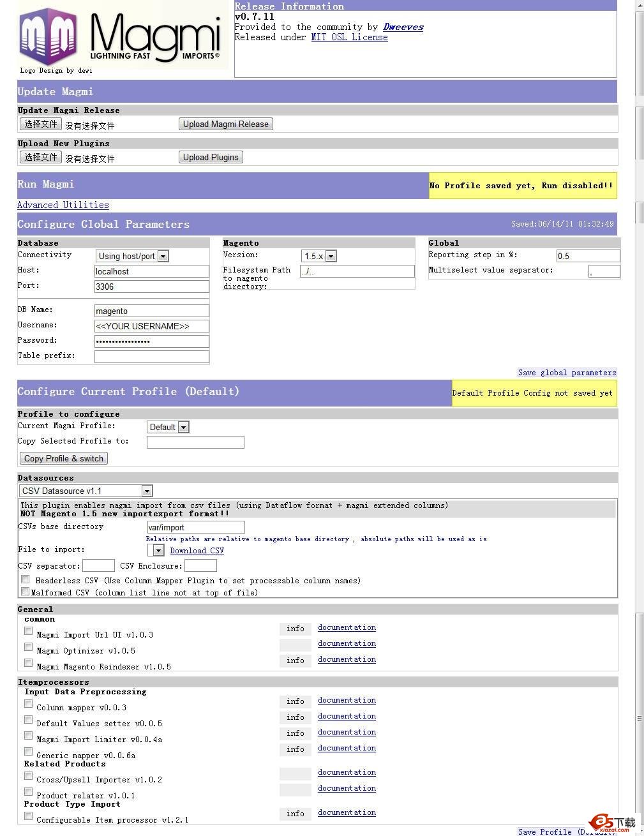The image size is (644, 836).
Task: Enable Magmi Import Limiter checkbox
Action: point(28,736)
